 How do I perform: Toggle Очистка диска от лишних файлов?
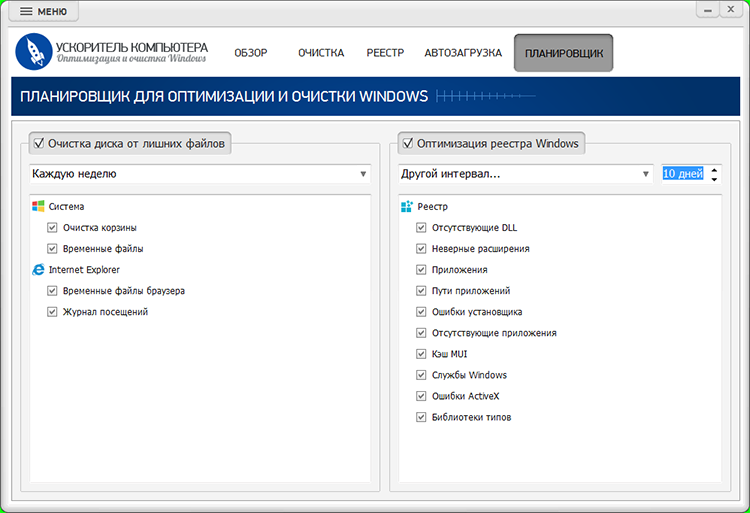point(38,143)
